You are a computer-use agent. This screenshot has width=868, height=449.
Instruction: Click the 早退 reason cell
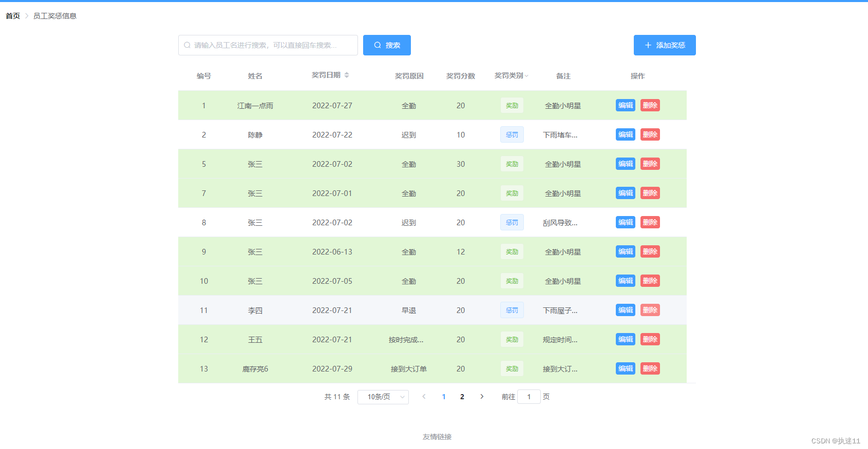[x=409, y=310]
